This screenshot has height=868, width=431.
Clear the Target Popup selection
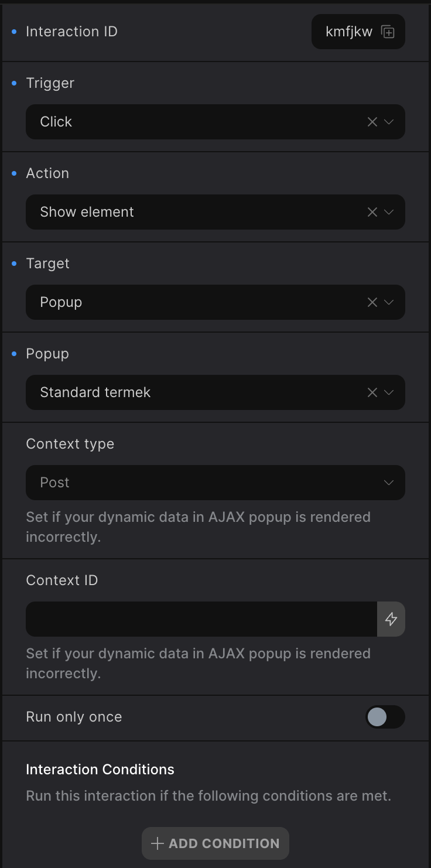[372, 302]
